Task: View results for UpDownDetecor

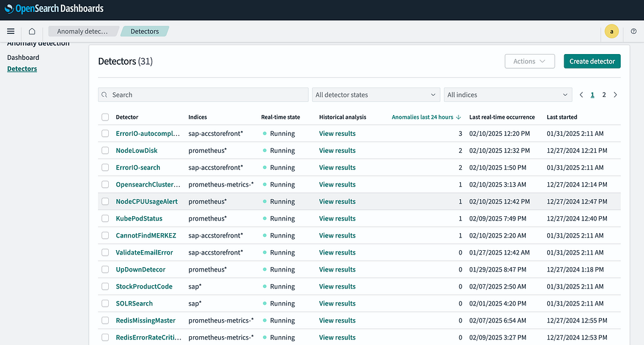Action: coord(337,270)
